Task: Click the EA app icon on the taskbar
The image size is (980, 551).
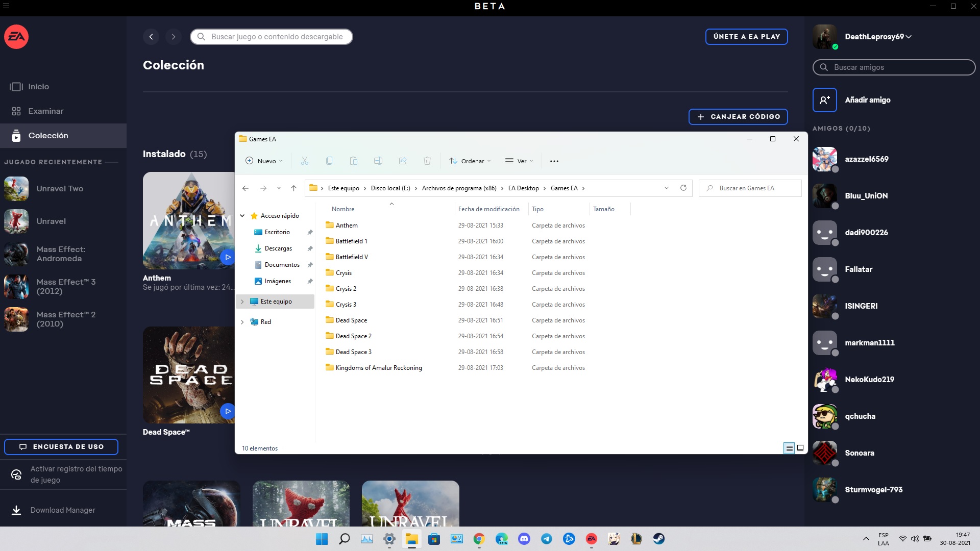Action: point(592,539)
